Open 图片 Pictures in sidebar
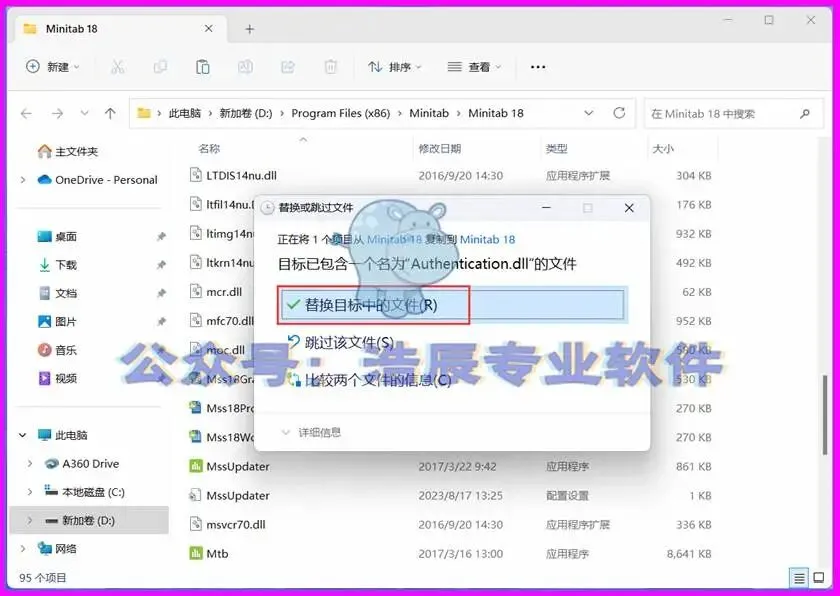The height and width of the screenshot is (596, 840). click(57, 321)
